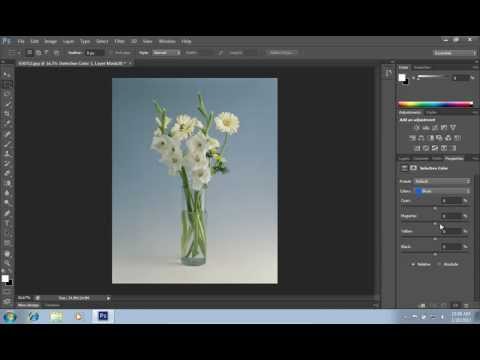Add a Black & White adjustment layer
The width and height of the screenshot is (480, 360).
pos(431,138)
